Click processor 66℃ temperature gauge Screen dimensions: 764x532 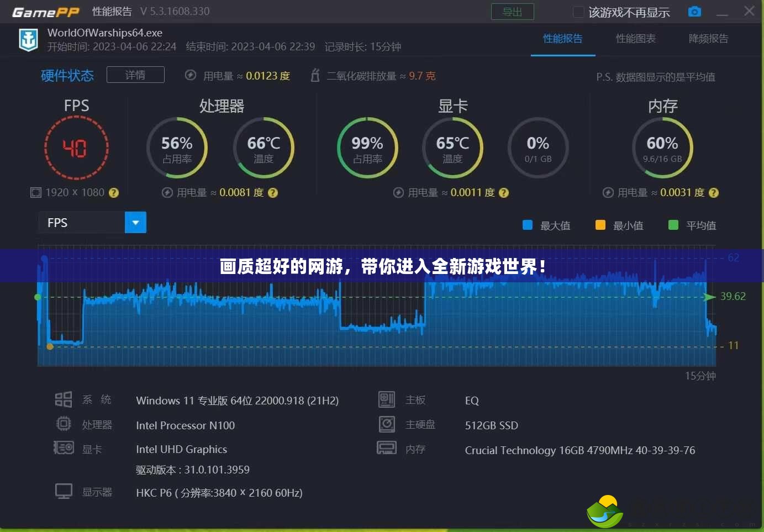point(264,148)
